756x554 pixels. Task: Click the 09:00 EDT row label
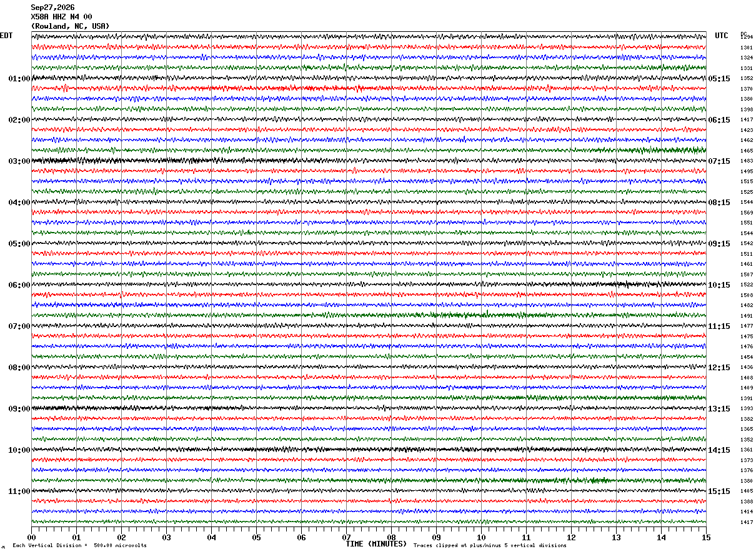19,409
